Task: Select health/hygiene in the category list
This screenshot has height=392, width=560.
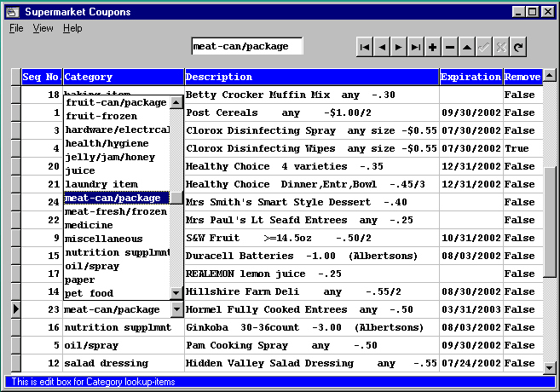Action: (117, 143)
